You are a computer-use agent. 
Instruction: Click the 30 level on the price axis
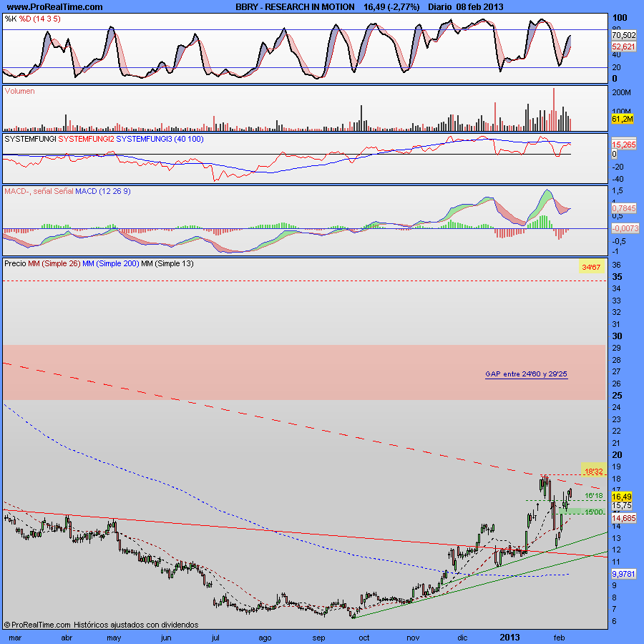[x=617, y=336]
